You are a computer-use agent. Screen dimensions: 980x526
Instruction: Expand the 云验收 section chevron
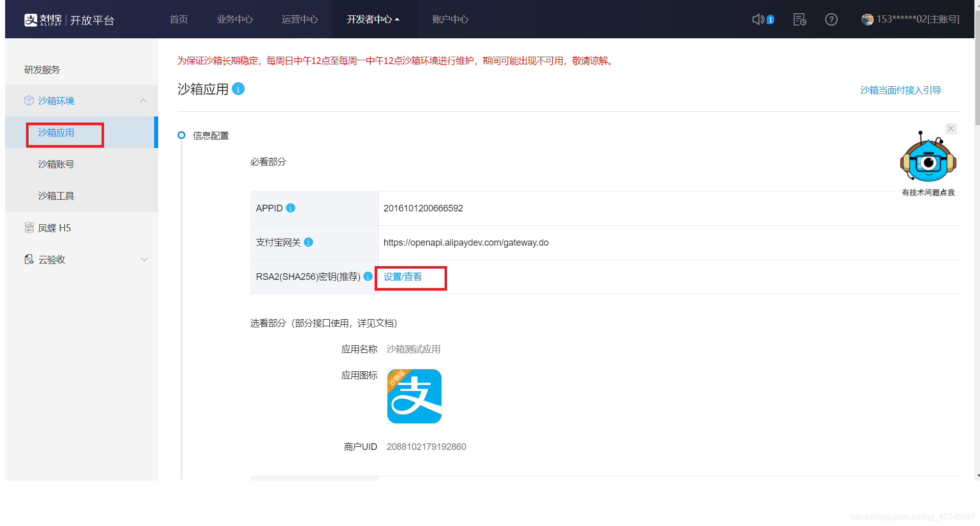click(x=144, y=259)
